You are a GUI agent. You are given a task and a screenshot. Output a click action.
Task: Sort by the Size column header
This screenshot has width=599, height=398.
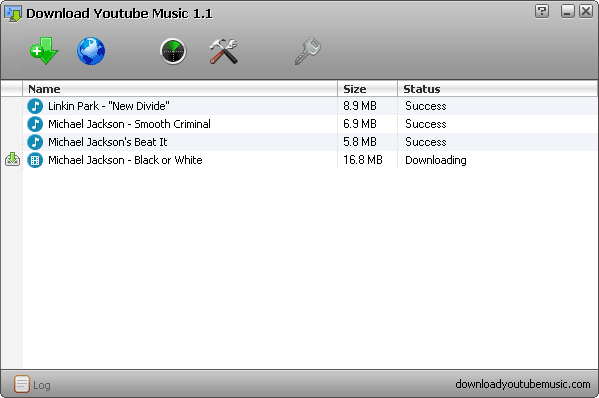(x=367, y=89)
